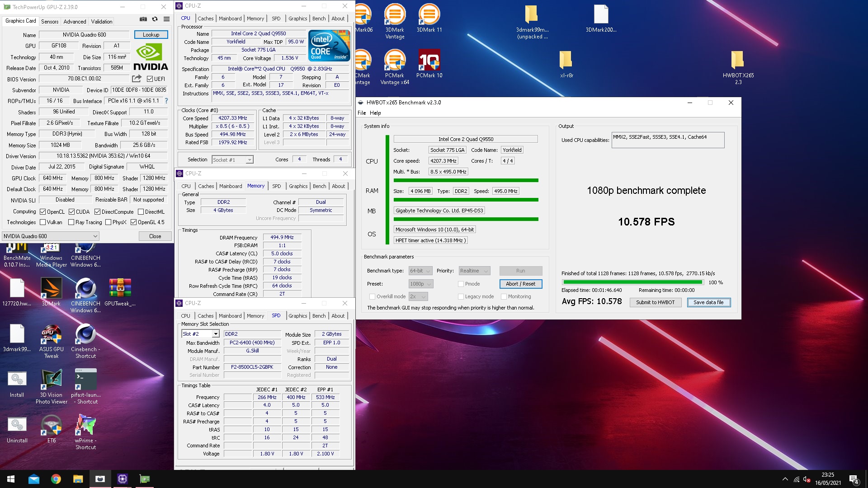Expand the Slot #2 memory slot dropdown

(200, 333)
